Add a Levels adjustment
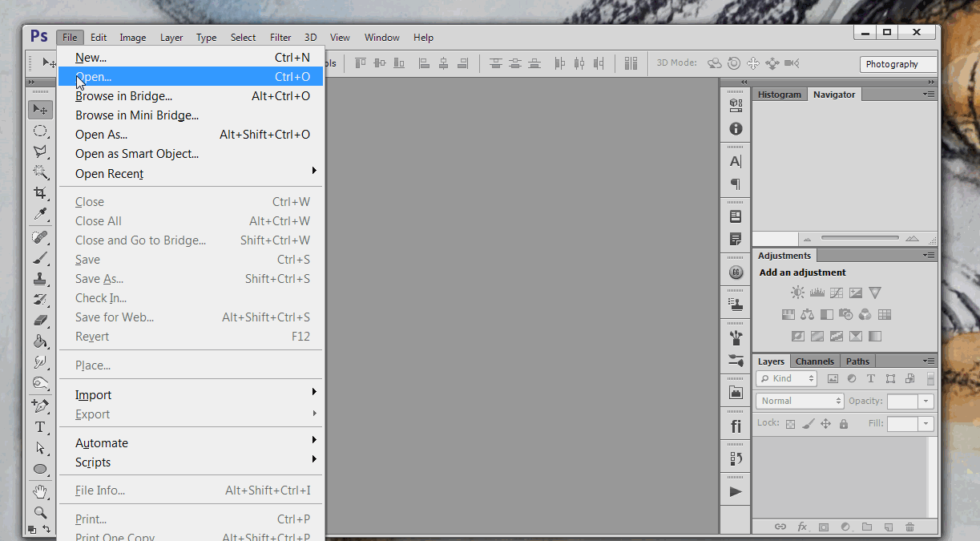980x541 pixels. [817, 293]
